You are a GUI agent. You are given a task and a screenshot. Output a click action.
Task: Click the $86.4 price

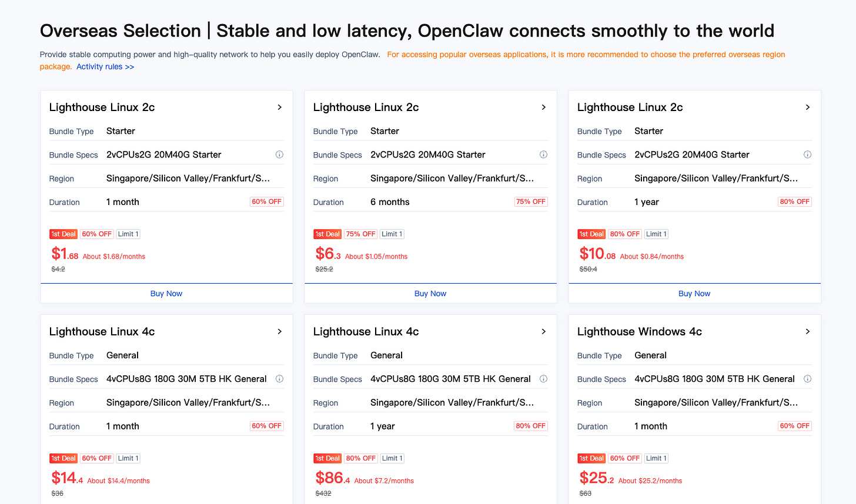click(x=333, y=478)
